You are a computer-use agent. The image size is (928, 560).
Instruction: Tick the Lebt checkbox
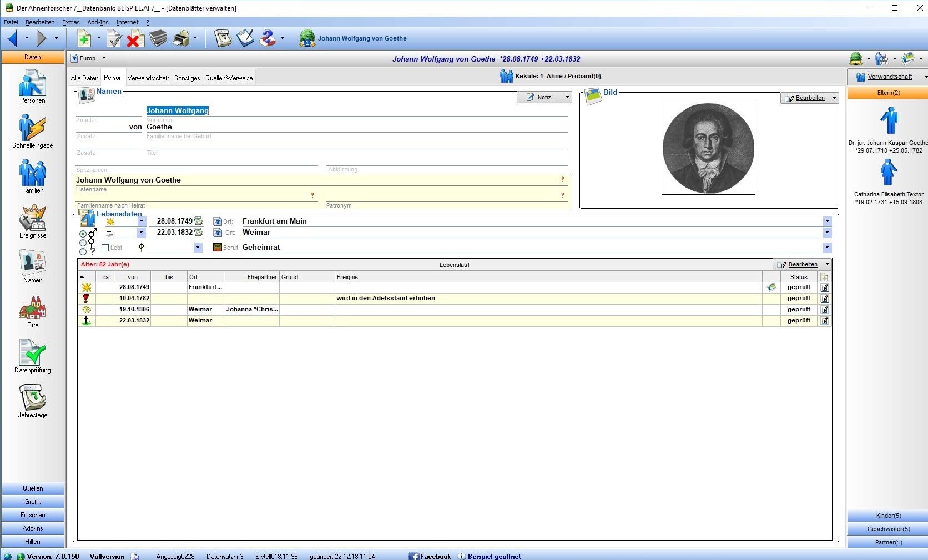pos(105,248)
